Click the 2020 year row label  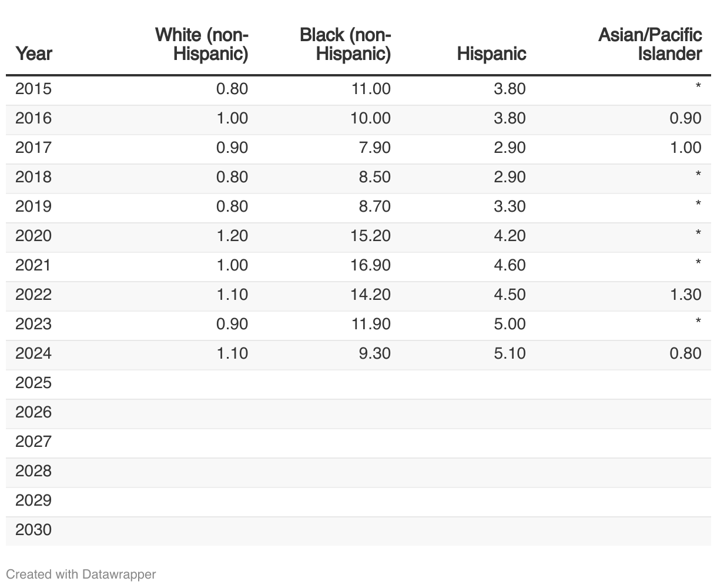(33, 236)
